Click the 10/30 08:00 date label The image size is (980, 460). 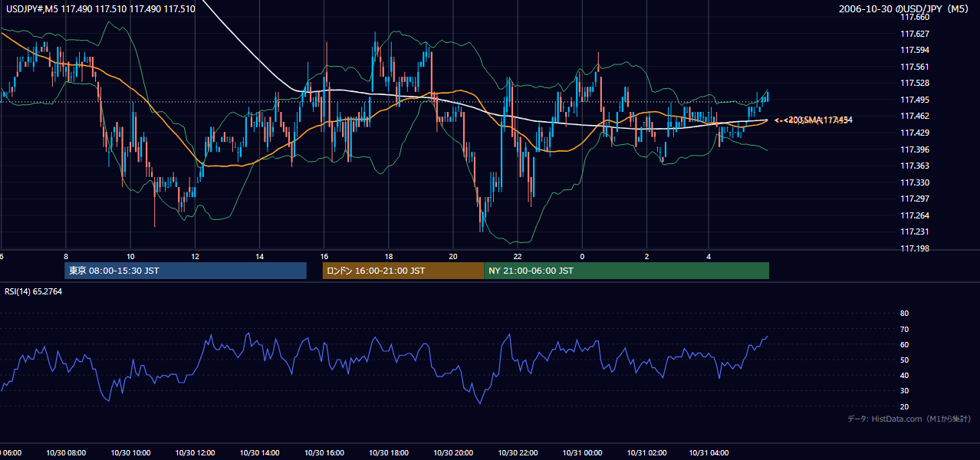click(66, 452)
